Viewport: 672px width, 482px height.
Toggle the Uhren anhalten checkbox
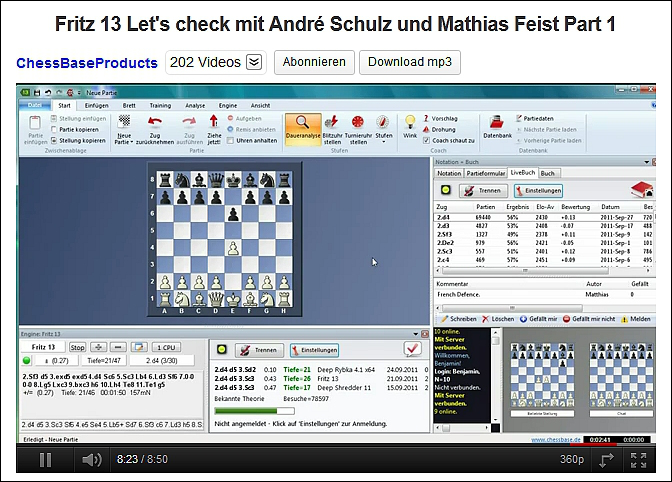coord(231,141)
